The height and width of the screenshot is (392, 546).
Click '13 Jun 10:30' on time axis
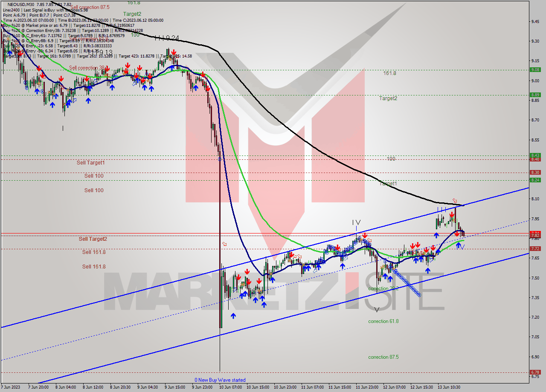449,387
